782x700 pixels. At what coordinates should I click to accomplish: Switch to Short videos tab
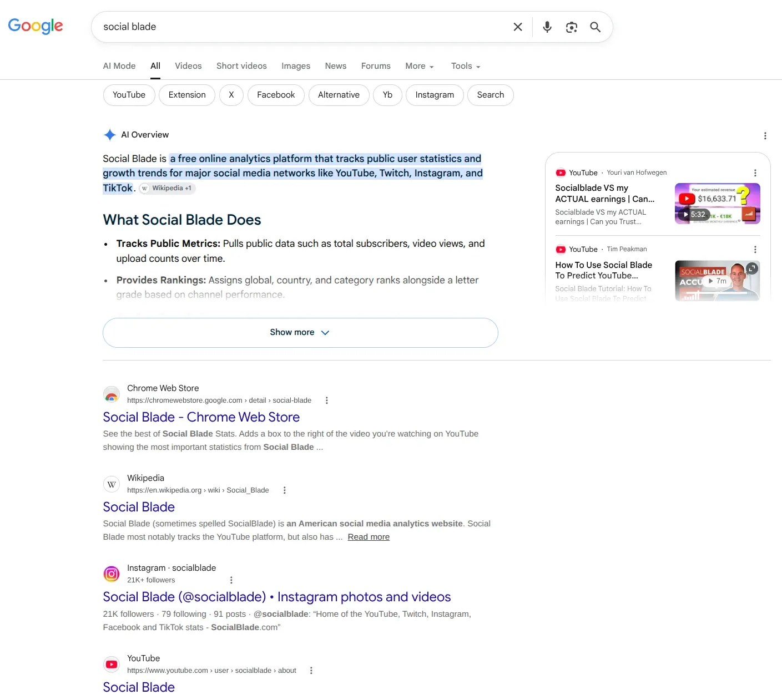point(241,66)
